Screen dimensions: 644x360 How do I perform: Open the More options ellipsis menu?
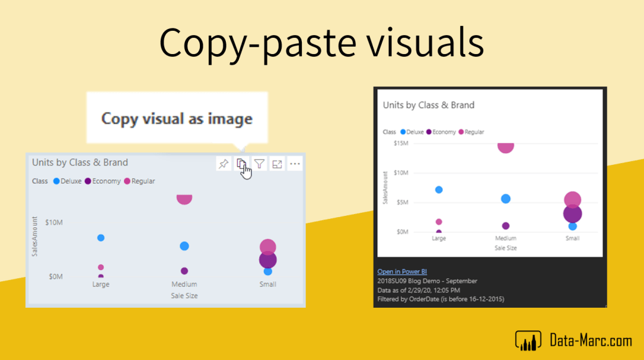[295, 164]
